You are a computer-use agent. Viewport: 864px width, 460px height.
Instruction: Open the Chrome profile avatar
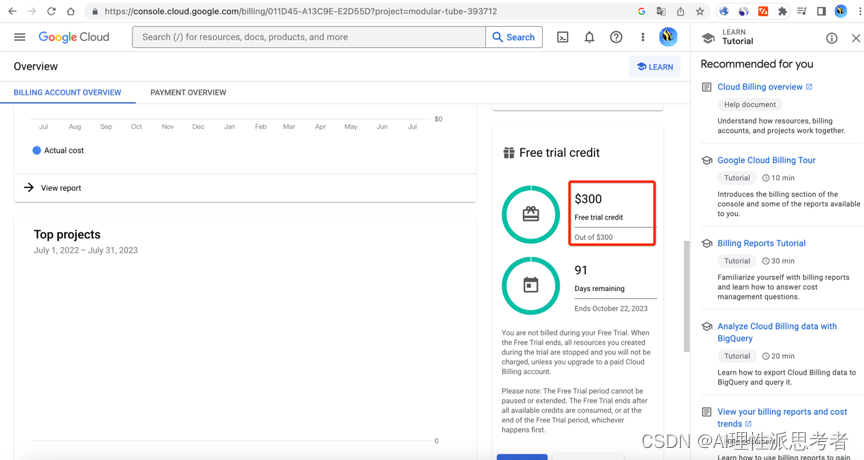[x=840, y=11]
